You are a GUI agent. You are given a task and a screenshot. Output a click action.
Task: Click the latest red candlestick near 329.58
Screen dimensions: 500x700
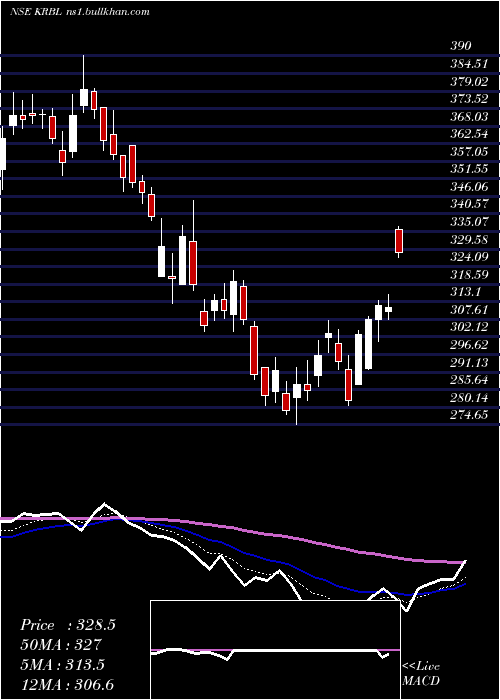coord(399,242)
